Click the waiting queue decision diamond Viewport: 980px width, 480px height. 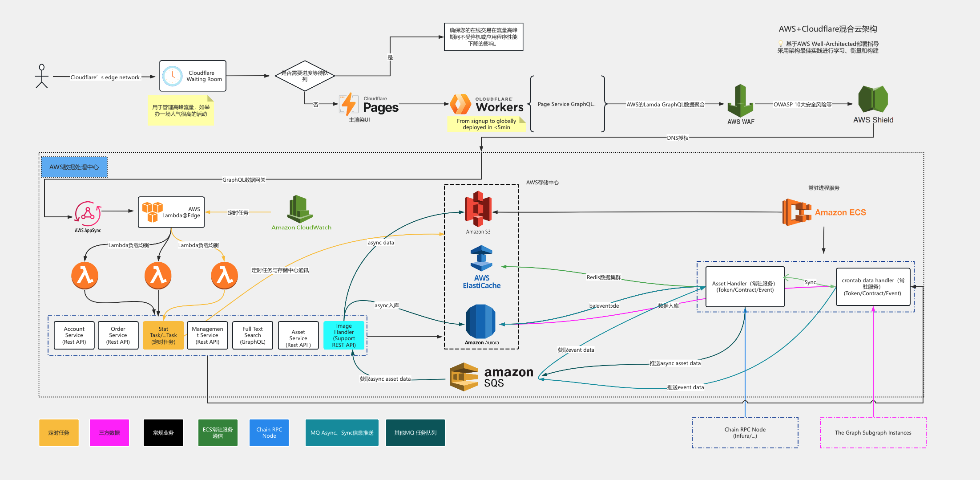tap(305, 76)
